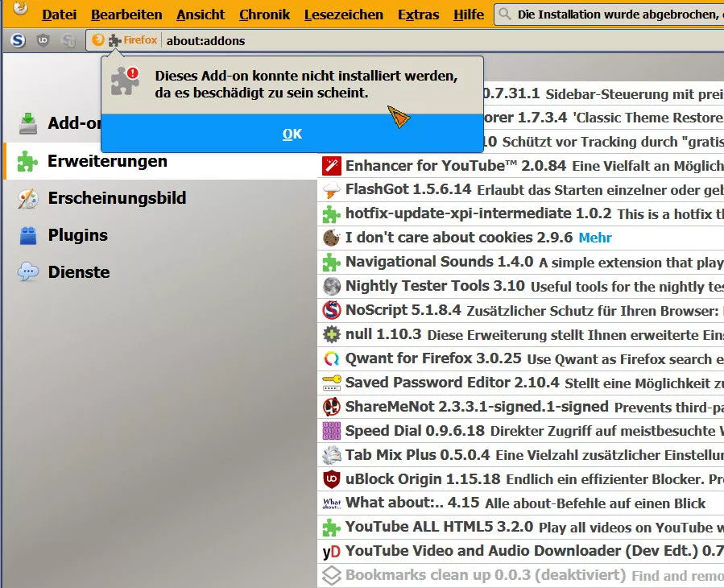Image resolution: width=724 pixels, height=588 pixels.
Task: Click the YouTube ALL HTML5 puzzle icon
Action: (332, 528)
